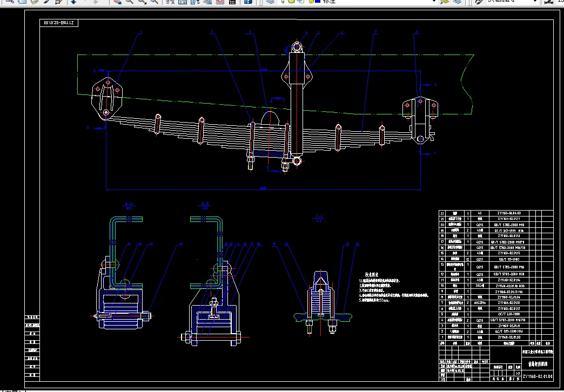Expand the Standard text style dropdown
This screenshot has width=564, height=392.
[x=535, y=2]
